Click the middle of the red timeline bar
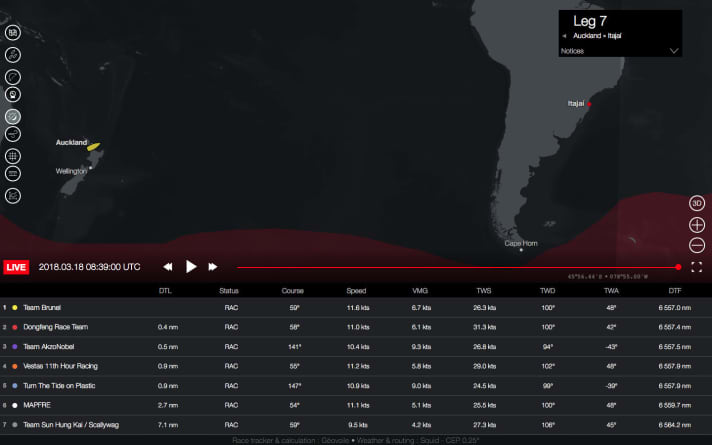This screenshot has height=445, width=712. pyautogui.click(x=458, y=267)
